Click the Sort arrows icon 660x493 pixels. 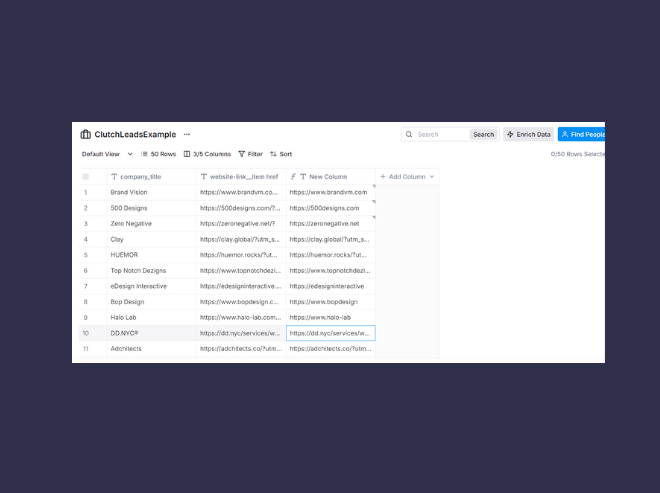(x=274, y=154)
